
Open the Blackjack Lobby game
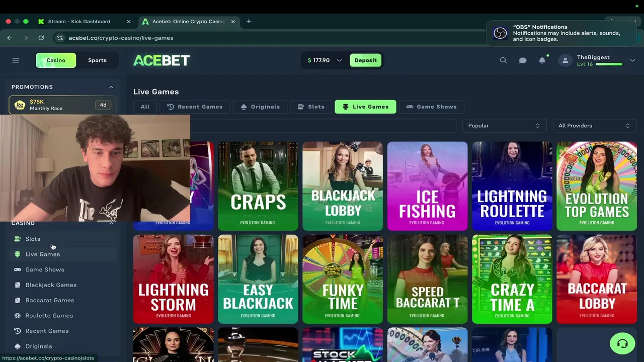pos(343,186)
